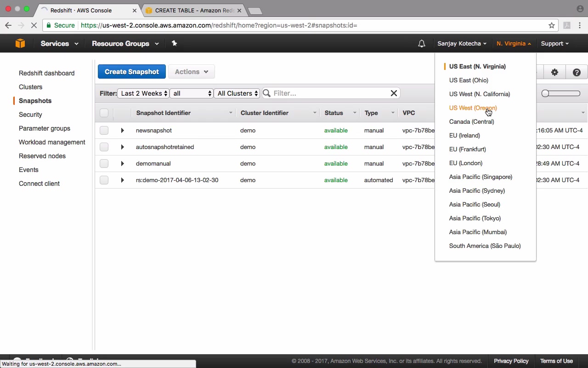Collapse the N. Virginia region menu
The width and height of the screenshot is (588, 368).
point(514,44)
